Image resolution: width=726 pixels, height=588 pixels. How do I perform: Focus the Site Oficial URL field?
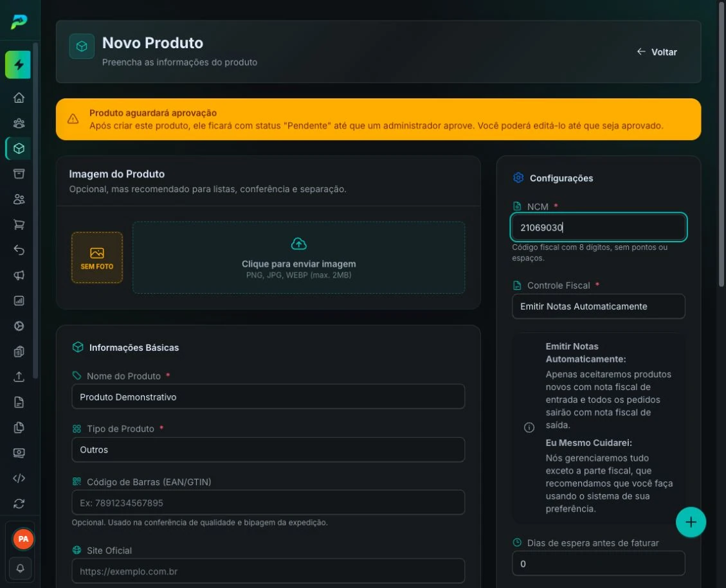[268, 571]
